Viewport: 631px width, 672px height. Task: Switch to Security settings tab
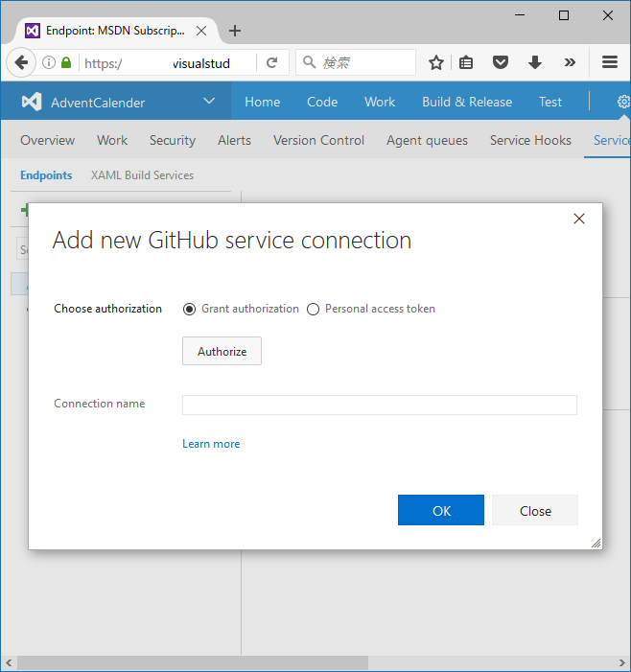(173, 140)
